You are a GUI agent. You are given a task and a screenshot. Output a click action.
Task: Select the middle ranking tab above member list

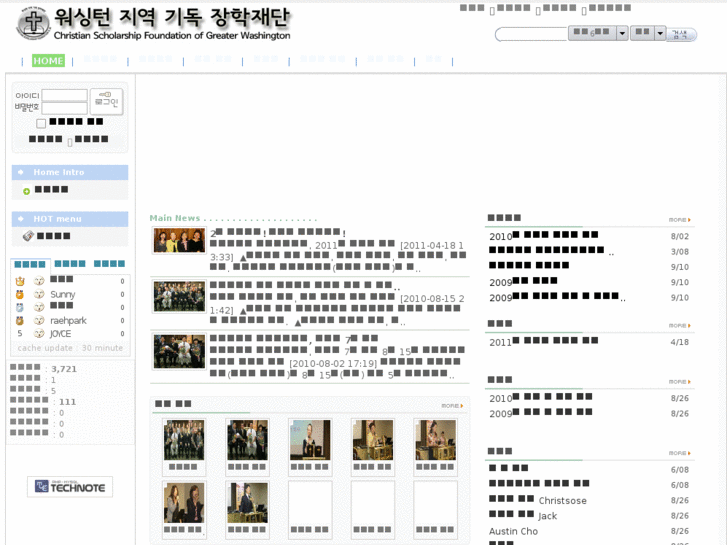[70, 264]
